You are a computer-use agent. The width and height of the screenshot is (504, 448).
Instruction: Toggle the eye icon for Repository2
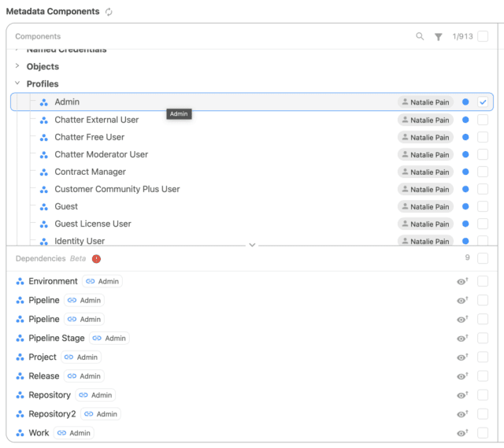point(462,414)
